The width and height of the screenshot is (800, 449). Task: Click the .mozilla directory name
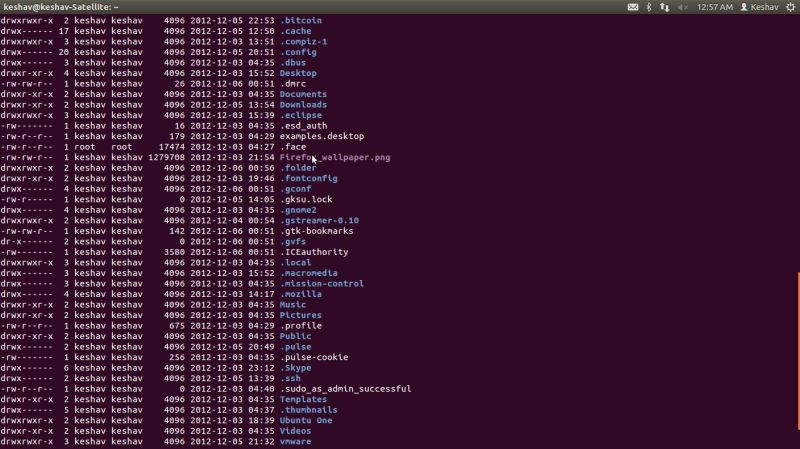point(301,294)
